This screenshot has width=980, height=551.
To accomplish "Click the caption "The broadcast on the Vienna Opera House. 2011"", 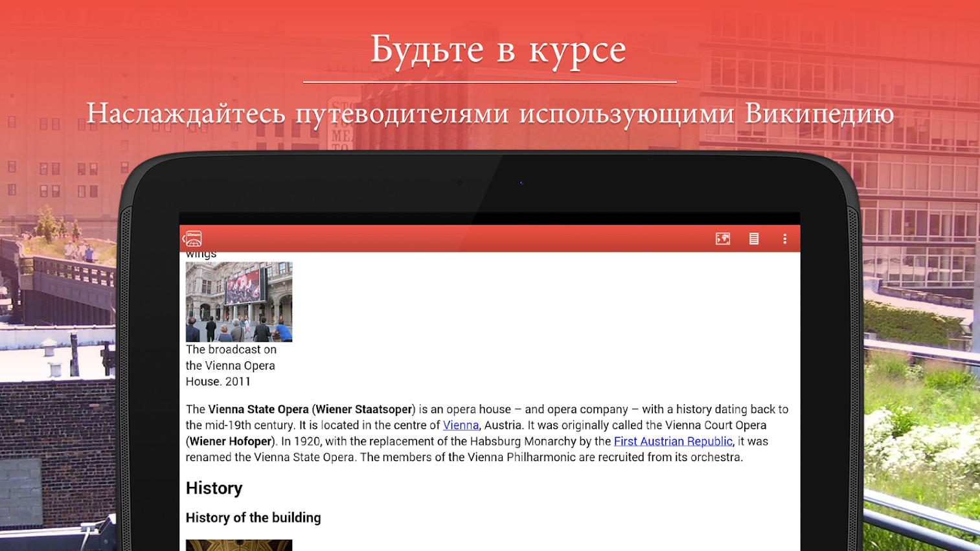I will (x=231, y=366).
